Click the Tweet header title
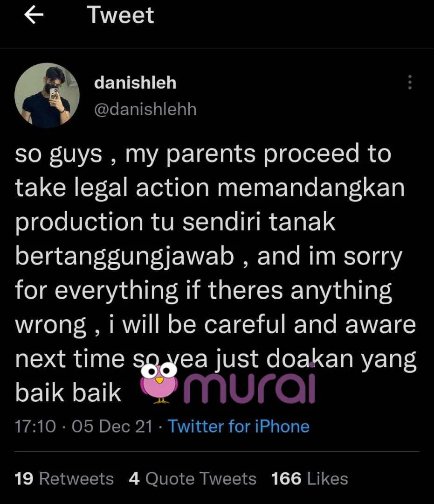Image resolution: width=434 pixels, height=504 pixels. (x=120, y=15)
